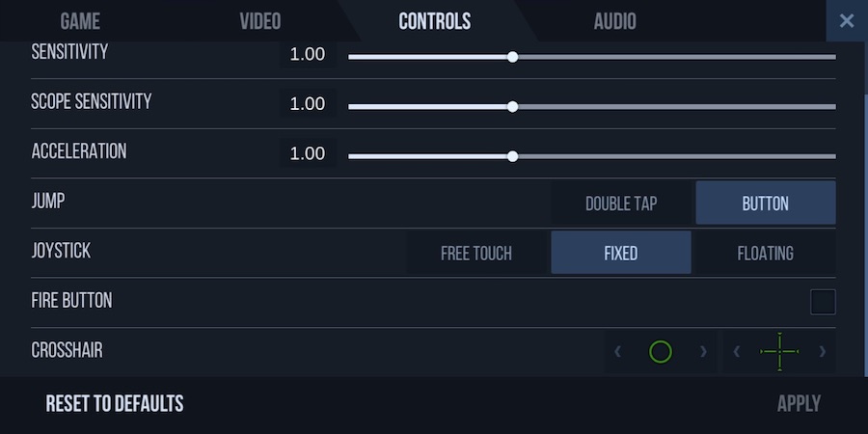Close the settings menu with X

(847, 21)
